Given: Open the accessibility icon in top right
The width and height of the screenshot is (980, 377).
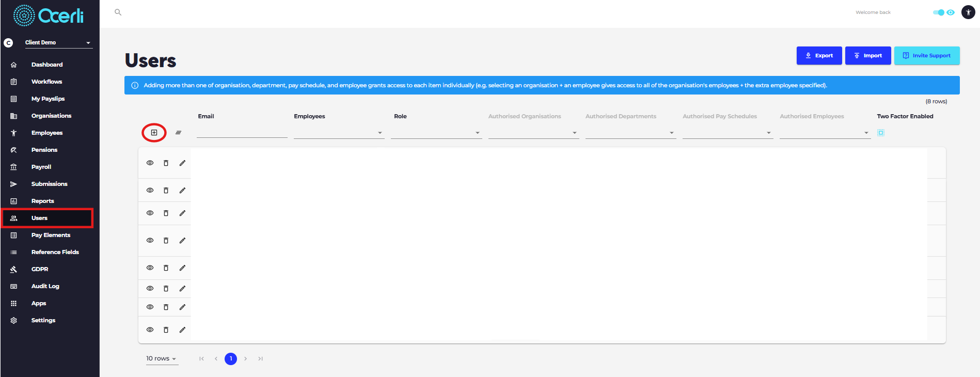Looking at the screenshot, I should 968,12.
